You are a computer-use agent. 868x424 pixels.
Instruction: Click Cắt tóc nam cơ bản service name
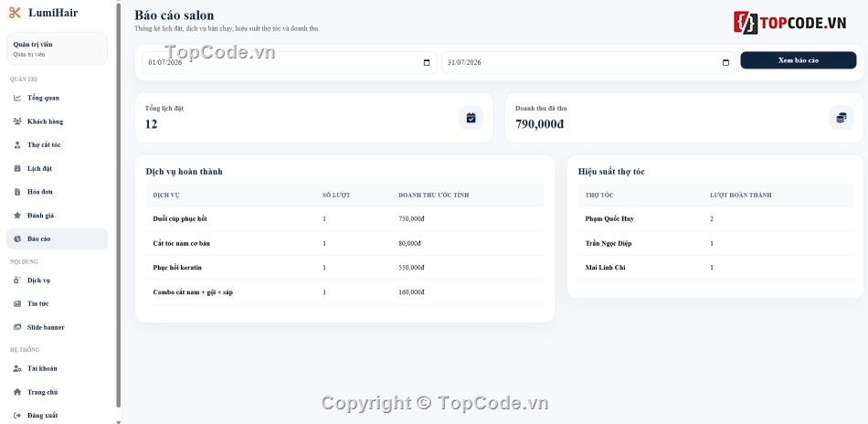tap(182, 244)
